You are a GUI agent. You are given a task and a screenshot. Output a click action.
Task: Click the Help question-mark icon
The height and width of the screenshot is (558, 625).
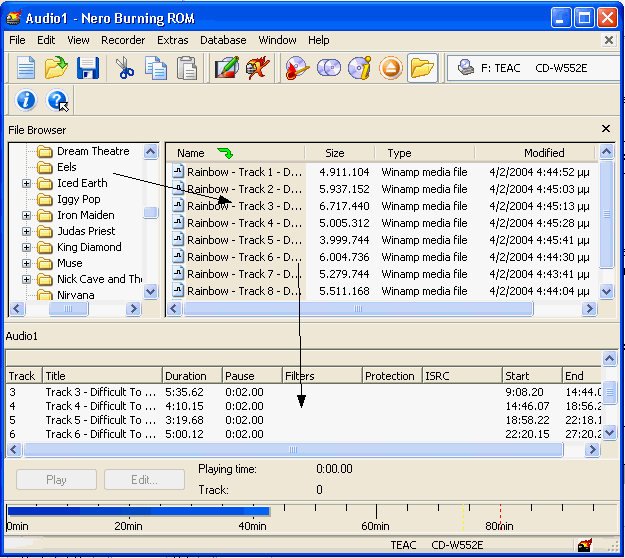57,100
